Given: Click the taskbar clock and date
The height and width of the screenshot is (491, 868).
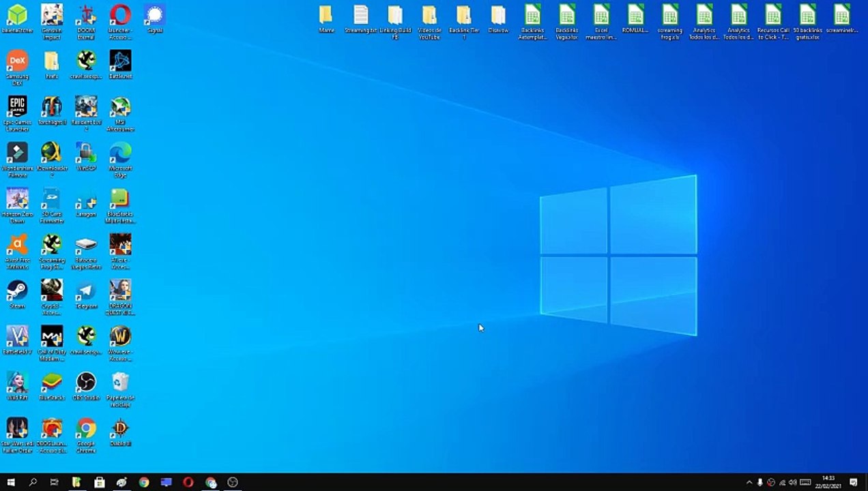Looking at the screenshot, I should pos(828,482).
